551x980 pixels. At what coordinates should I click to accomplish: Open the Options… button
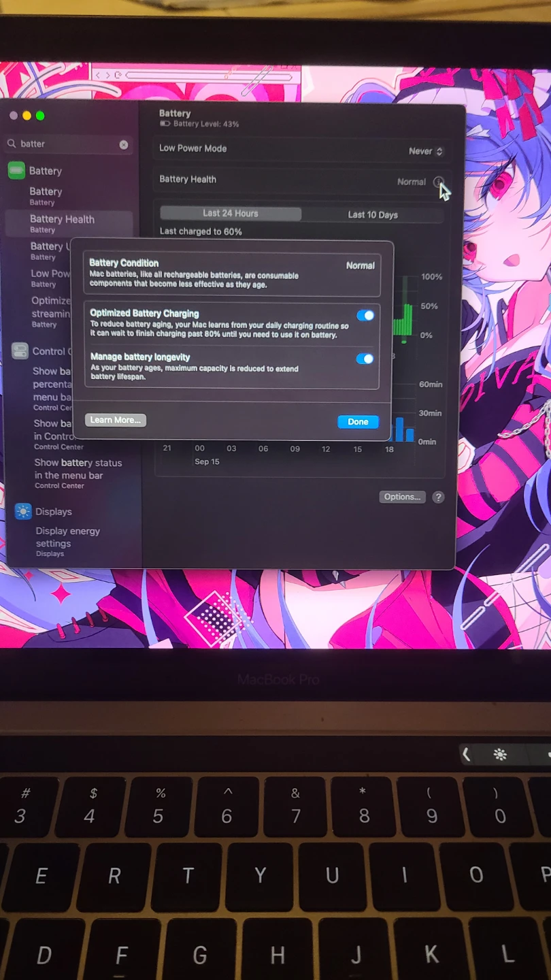(x=402, y=497)
